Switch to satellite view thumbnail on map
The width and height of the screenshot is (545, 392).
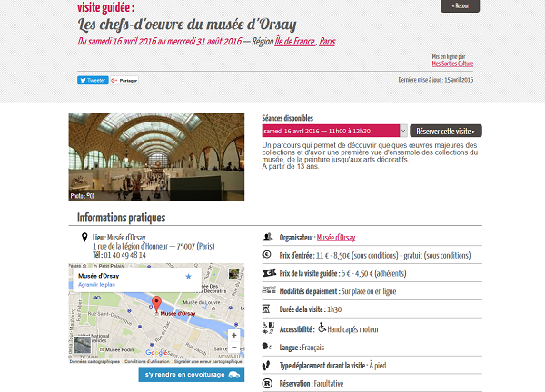83,345
